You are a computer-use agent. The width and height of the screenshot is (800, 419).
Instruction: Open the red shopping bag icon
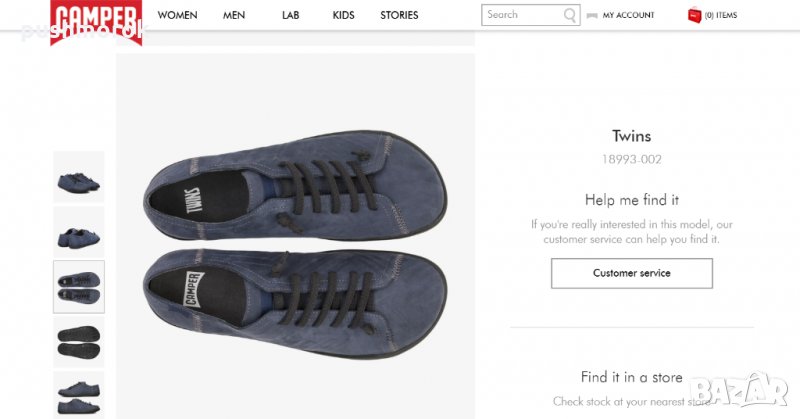coord(694,15)
